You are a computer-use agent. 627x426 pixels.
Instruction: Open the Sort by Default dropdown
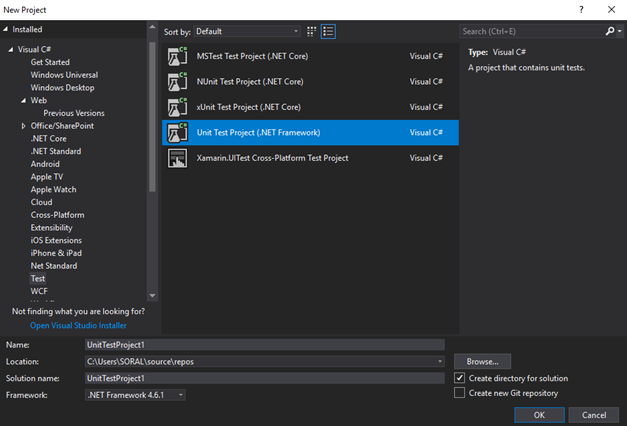pos(247,31)
